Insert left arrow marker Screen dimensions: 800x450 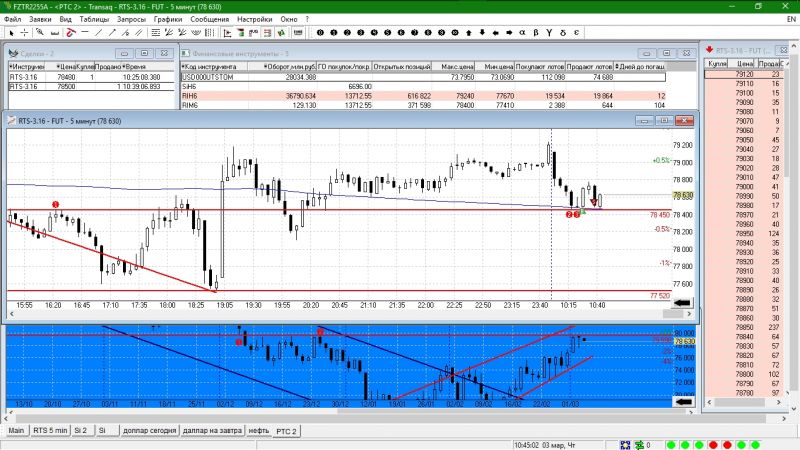(495, 33)
